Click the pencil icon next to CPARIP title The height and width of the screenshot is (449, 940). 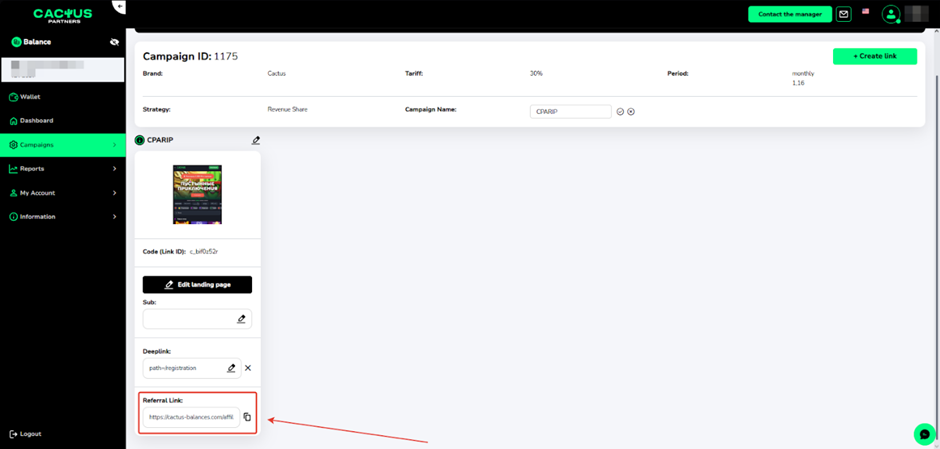256,141
